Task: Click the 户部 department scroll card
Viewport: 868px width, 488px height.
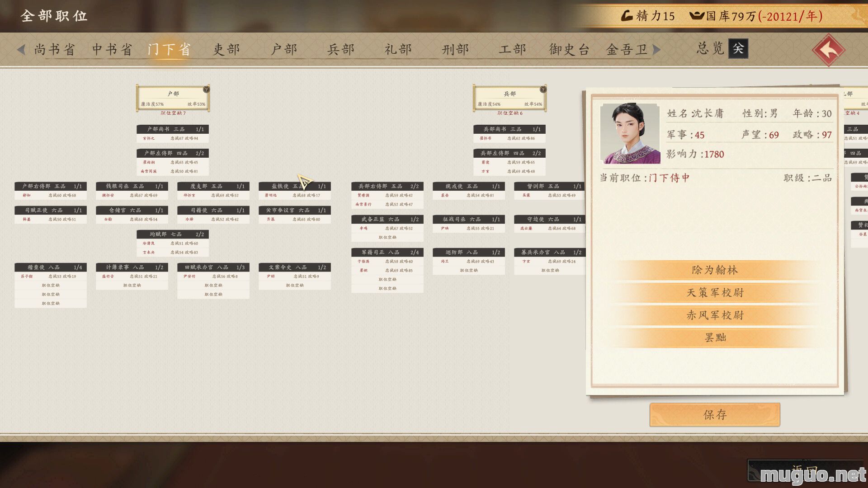Action: tap(173, 98)
